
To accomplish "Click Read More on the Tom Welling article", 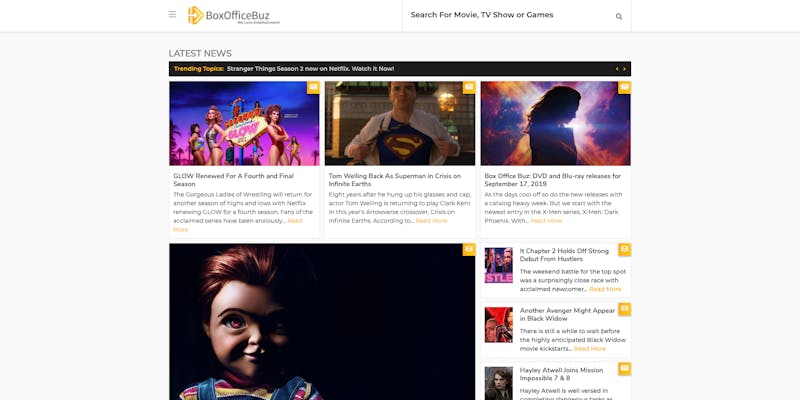I will click(x=431, y=221).
